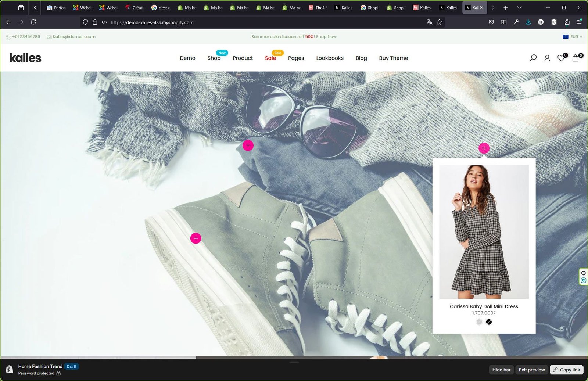Open the search icon in the header

[x=533, y=58]
